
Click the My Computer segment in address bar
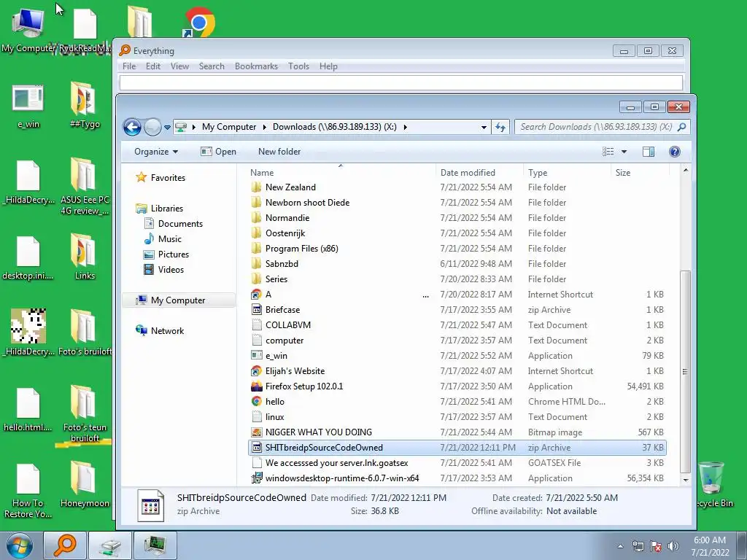(229, 127)
